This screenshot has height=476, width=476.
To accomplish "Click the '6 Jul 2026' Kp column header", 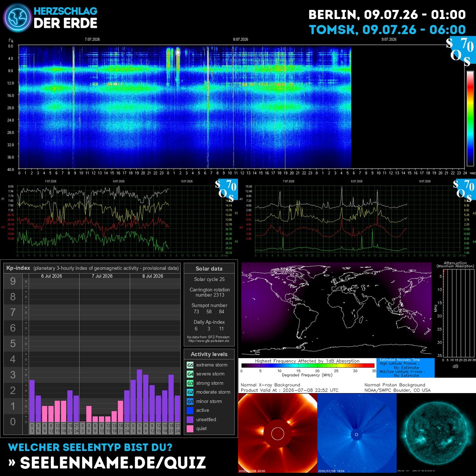I will 52,276.
